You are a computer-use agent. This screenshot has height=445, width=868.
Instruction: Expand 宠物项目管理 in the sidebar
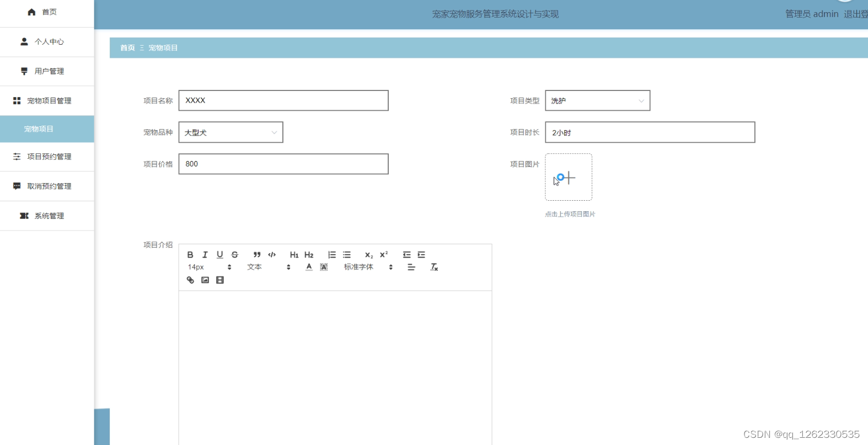pyautogui.click(x=47, y=101)
